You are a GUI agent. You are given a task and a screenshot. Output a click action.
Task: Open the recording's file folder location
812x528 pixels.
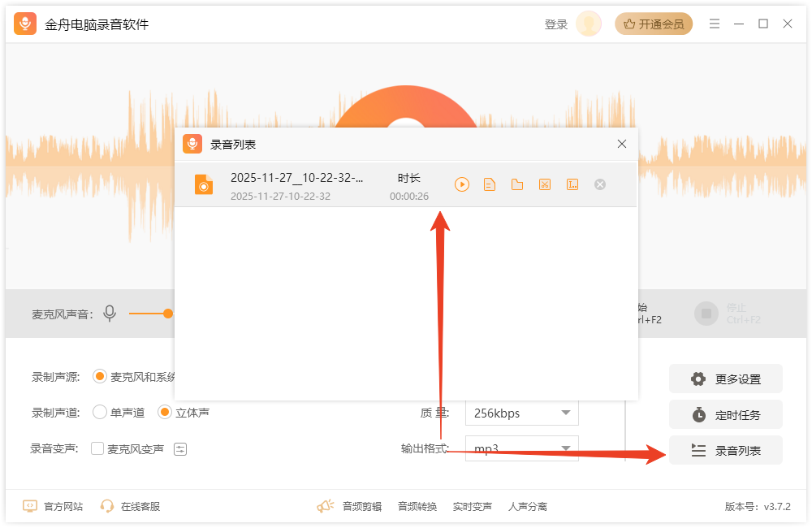click(516, 184)
